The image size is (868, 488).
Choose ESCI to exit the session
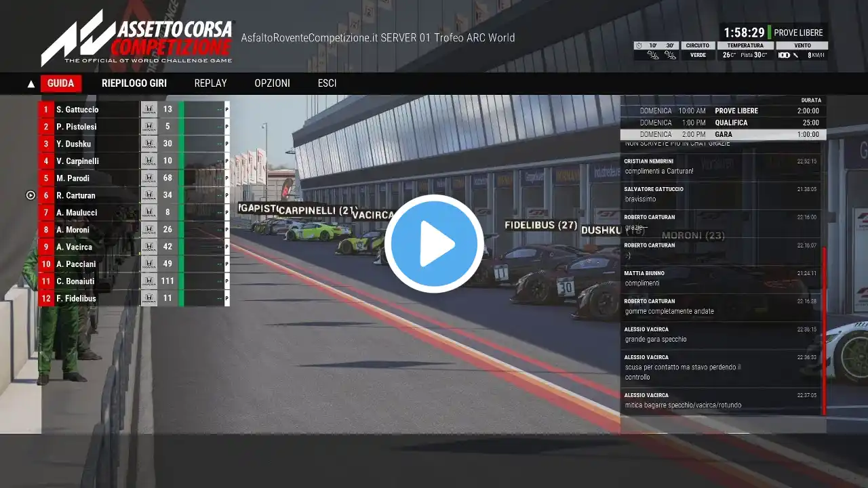[x=328, y=83]
